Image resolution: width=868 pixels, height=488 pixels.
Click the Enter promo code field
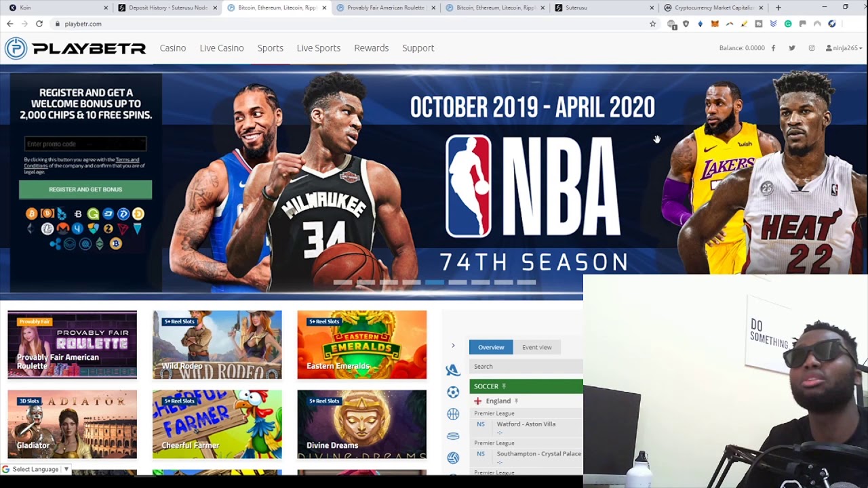[85, 144]
